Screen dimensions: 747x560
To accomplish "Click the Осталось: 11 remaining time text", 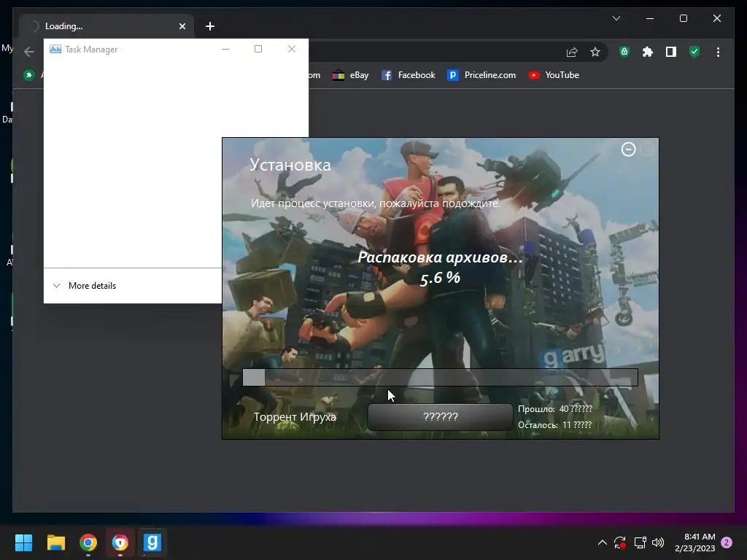I will [x=554, y=425].
